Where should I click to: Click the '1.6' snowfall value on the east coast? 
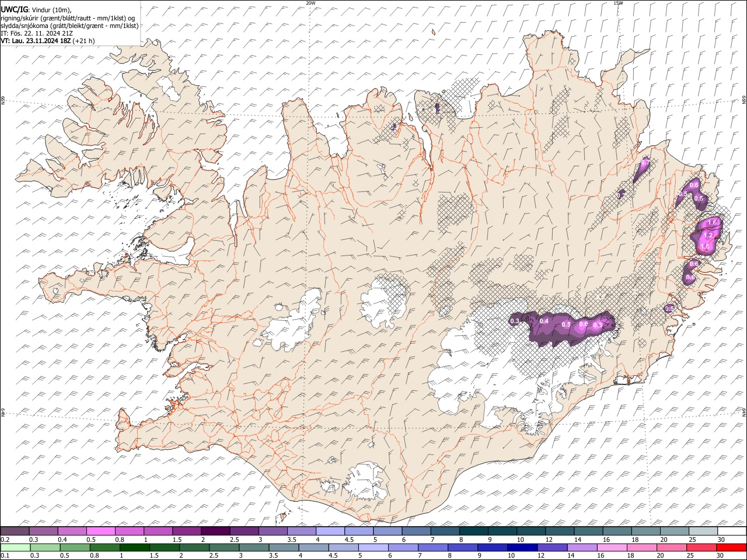[712, 223]
